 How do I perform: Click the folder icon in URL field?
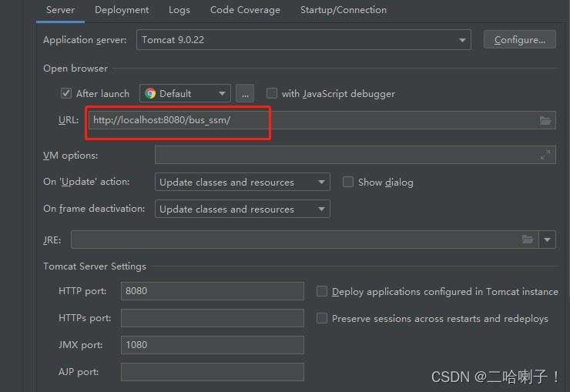click(545, 120)
